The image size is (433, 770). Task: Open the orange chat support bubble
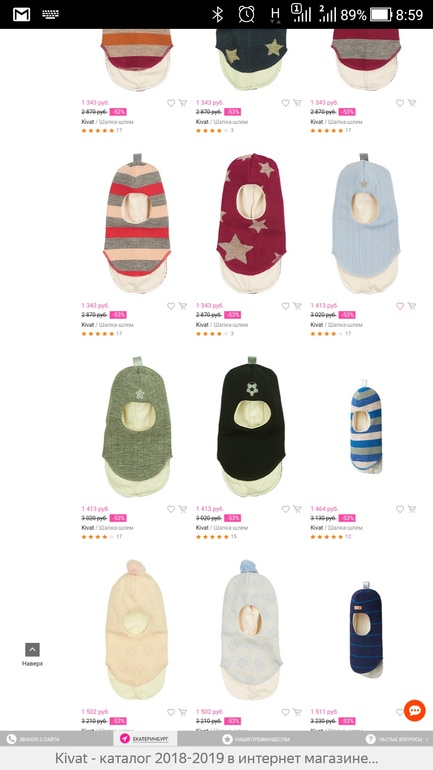414,711
